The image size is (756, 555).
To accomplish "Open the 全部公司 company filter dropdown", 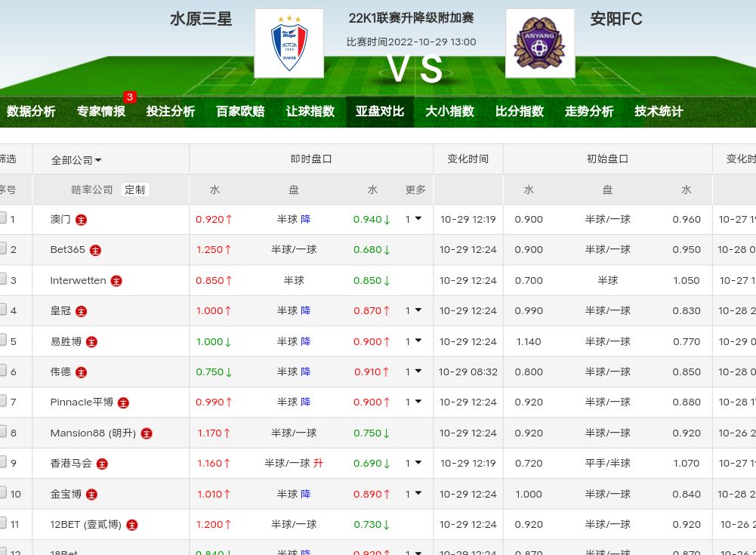I will [x=76, y=160].
